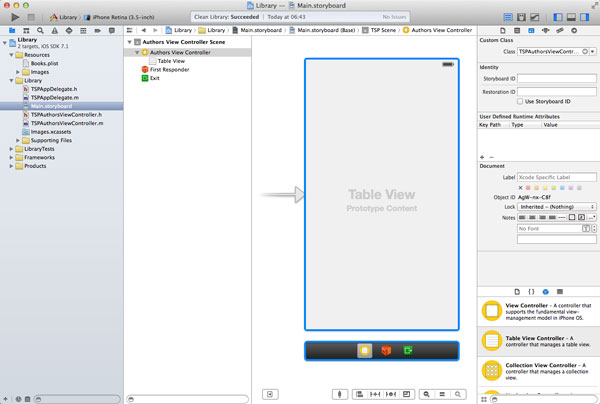Collapse the Resources group
This screenshot has width=600, height=404.
click(11, 55)
